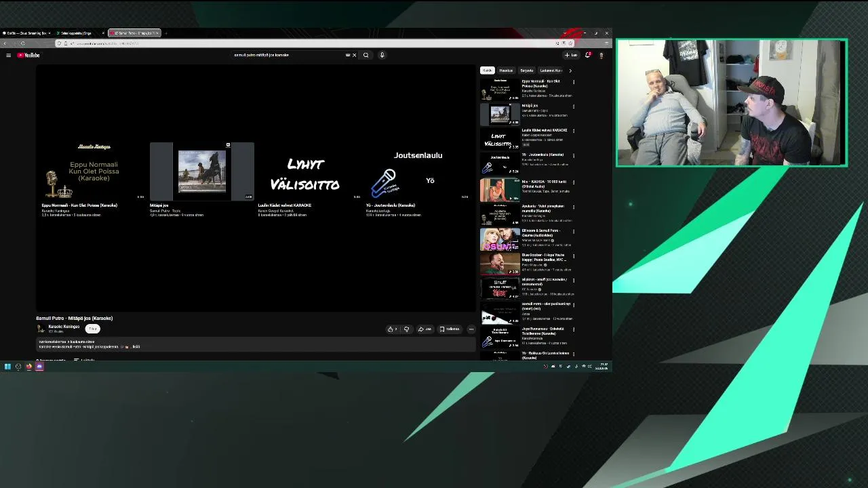This screenshot has height=488, width=868.
Task: Go back with the browser back arrow
Action: 5,43
